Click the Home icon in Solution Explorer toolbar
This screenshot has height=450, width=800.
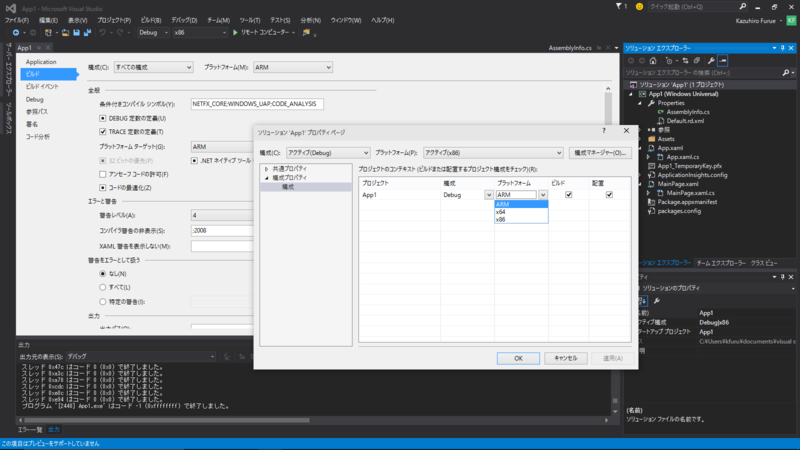click(653, 61)
